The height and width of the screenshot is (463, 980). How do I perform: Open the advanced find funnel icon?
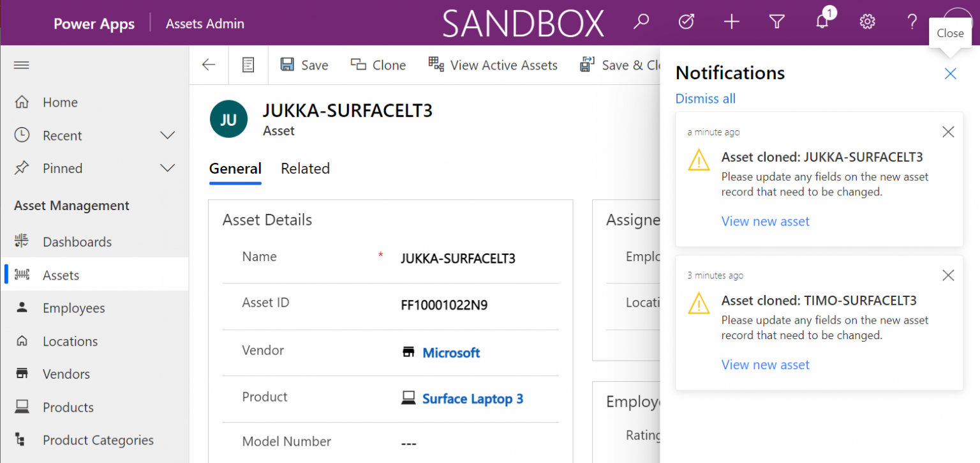[x=776, y=22]
